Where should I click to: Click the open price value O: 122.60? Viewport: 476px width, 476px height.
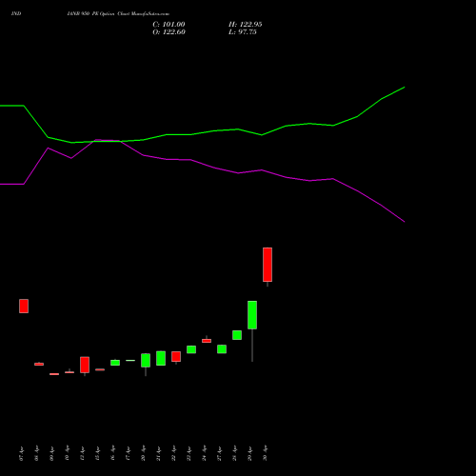click(169, 32)
